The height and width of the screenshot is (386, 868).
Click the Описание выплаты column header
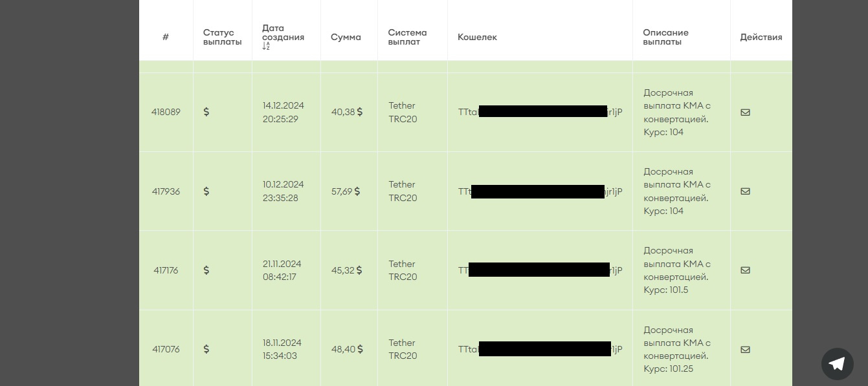pyautogui.click(x=665, y=38)
